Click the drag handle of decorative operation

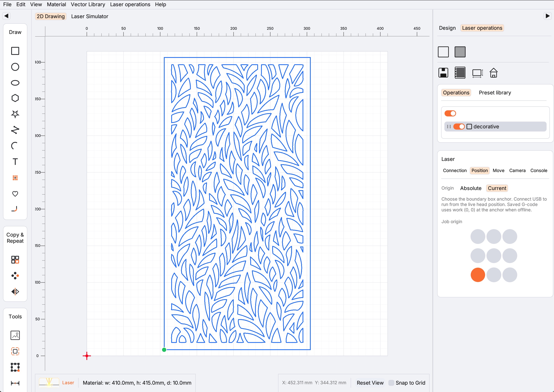click(x=449, y=127)
